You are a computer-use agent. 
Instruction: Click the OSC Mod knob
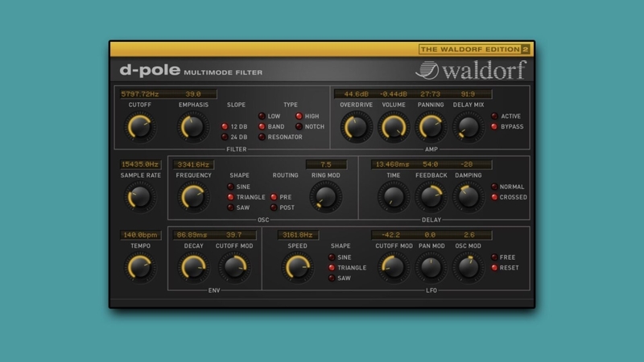click(x=469, y=268)
